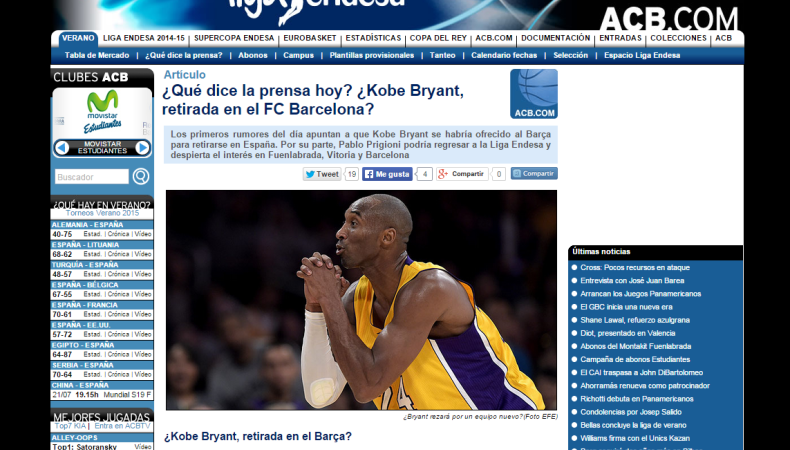Open Tanteo submenu link
This screenshot has width=790, height=450.
tap(442, 55)
